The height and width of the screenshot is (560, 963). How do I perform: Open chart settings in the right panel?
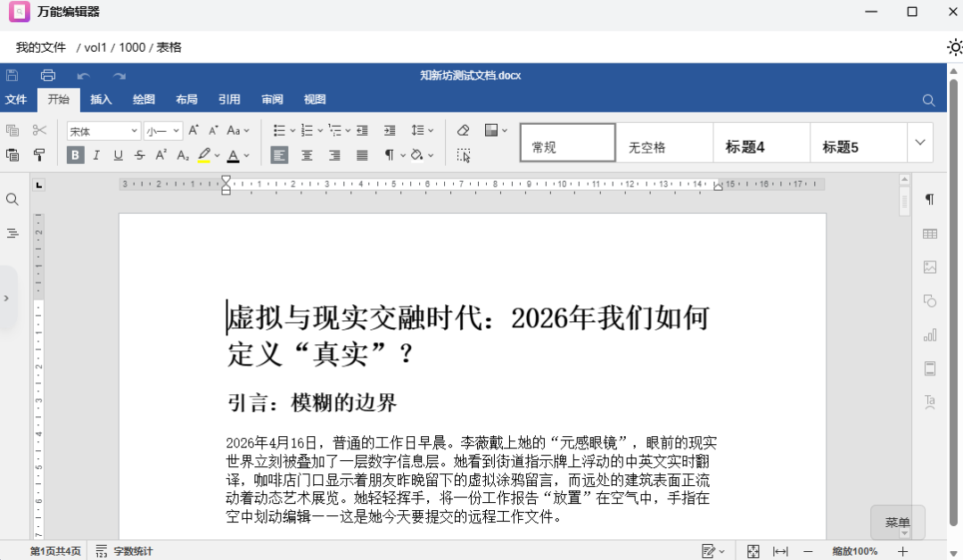tap(930, 334)
